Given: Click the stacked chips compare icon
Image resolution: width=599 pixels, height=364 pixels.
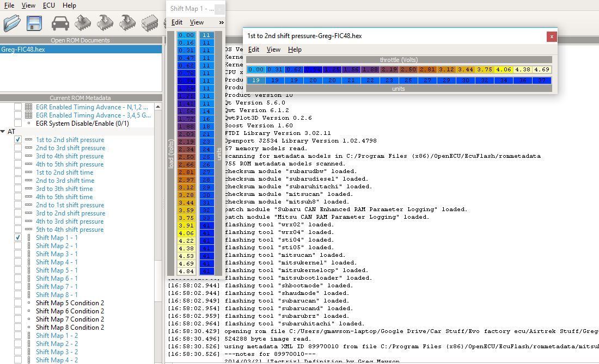Looking at the screenshot, I should (x=150, y=23).
